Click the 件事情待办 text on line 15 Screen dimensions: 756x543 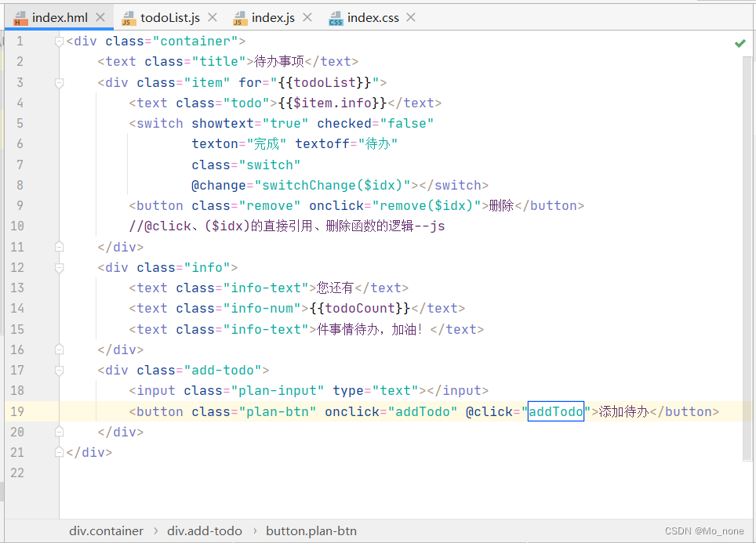pos(348,329)
